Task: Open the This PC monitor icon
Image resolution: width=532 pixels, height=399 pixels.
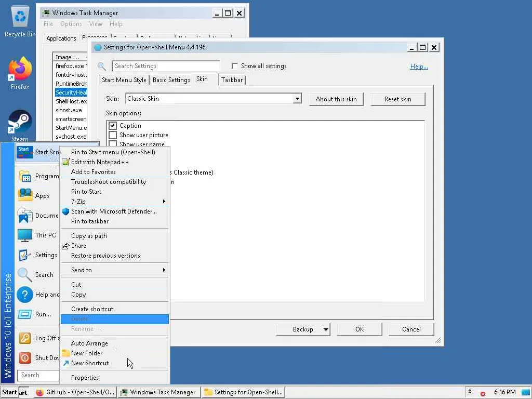Action: click(25, 235)
